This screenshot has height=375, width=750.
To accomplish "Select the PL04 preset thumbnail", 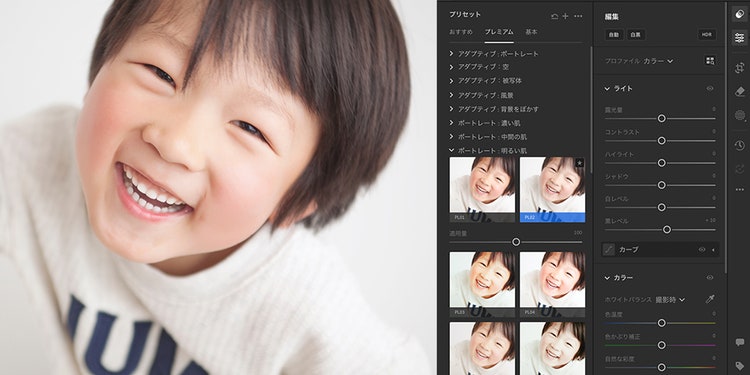I will pos(552,284).
